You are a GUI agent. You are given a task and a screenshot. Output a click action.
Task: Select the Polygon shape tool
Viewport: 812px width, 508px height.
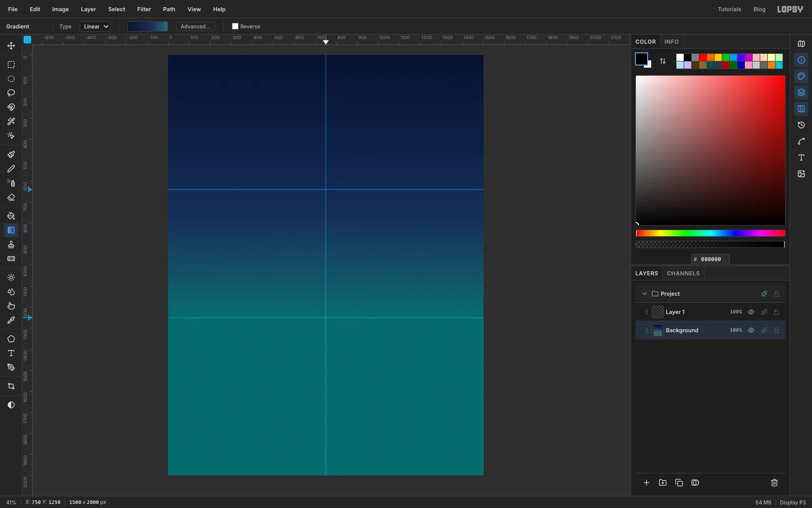pyautogui.click(x=11, y=339)
